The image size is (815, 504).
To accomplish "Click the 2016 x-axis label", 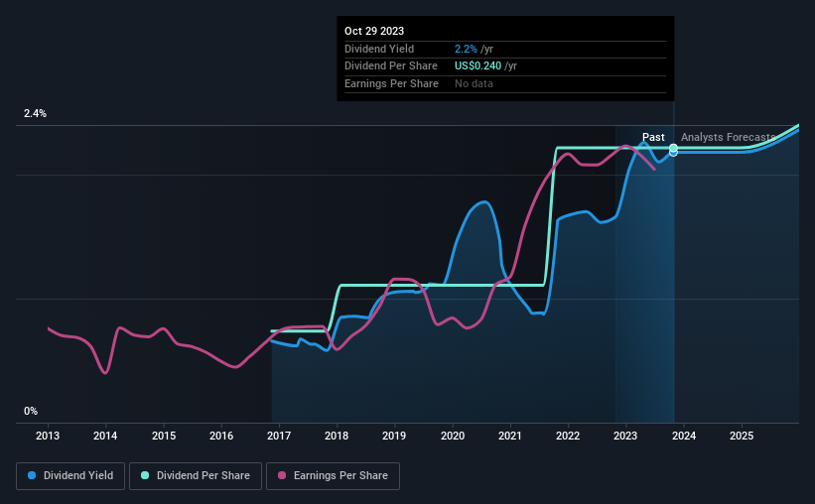I will click(221, 436).
